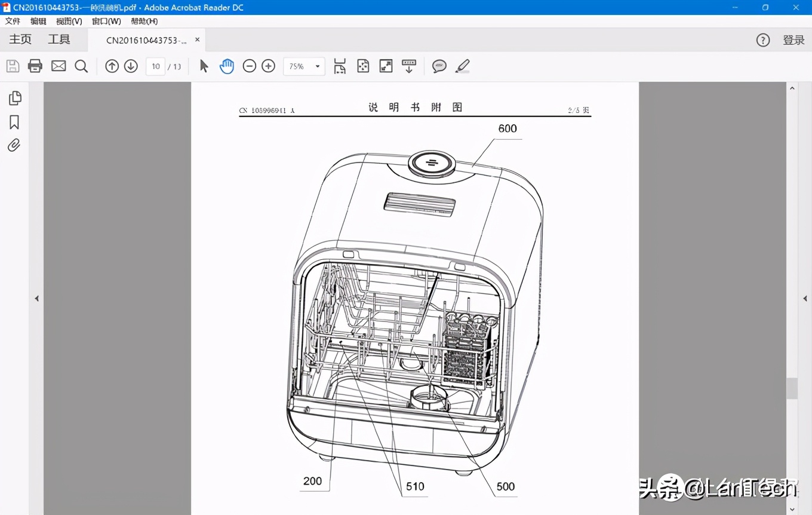The image size is (812, 515).
Task: Click the Print icon in the toolbar
Action: click(x=35, y=66)
